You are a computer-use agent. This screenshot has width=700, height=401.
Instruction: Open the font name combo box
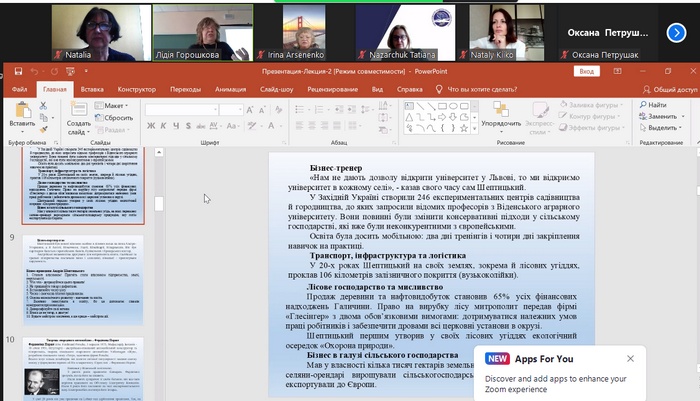pyautogui.click(x=182, y=109)
